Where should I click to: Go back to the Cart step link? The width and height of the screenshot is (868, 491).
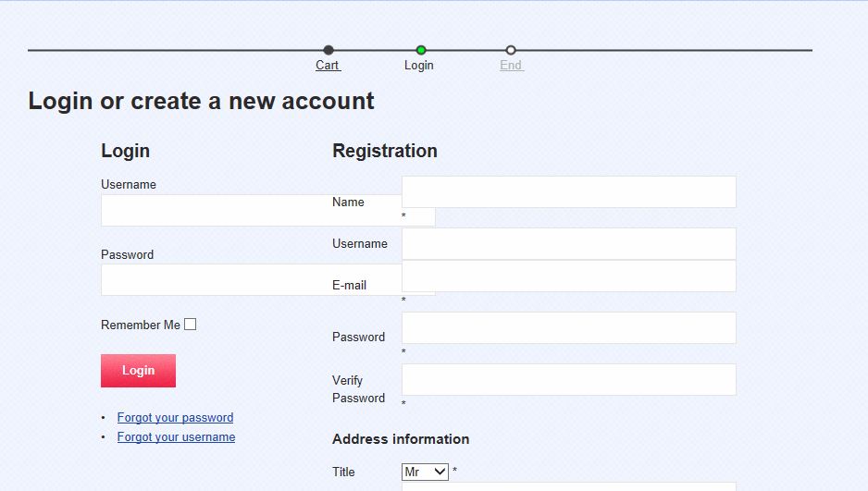point(328,66)
